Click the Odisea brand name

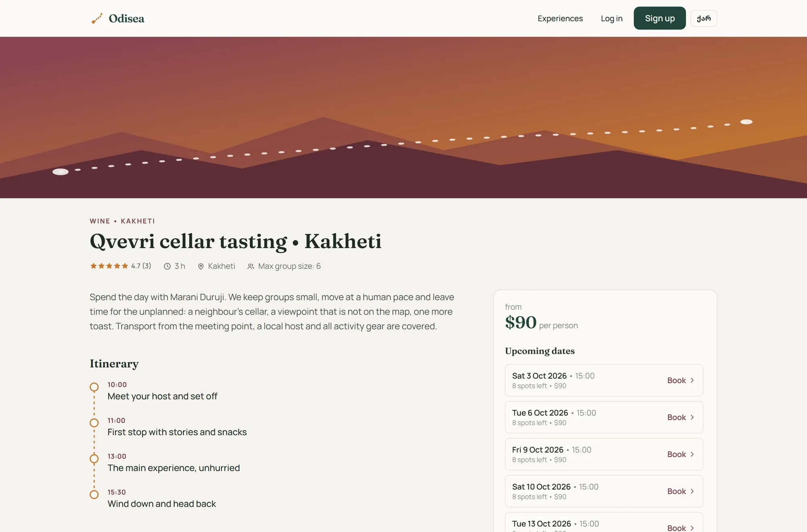[x=126, y=19]
